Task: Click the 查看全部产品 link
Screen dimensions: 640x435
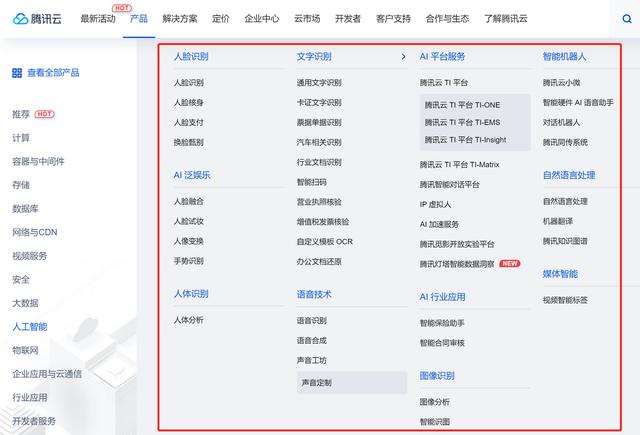Action: point(53,73)
